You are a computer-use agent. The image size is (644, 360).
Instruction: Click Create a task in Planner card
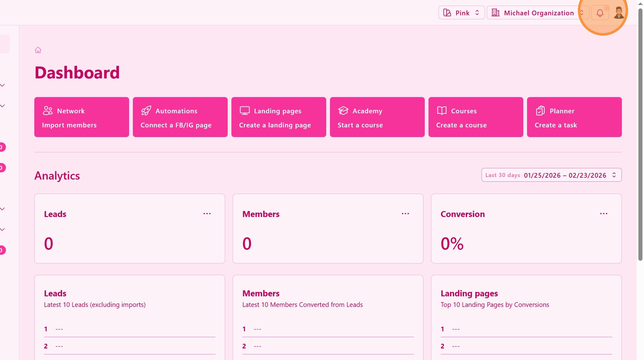555,125
